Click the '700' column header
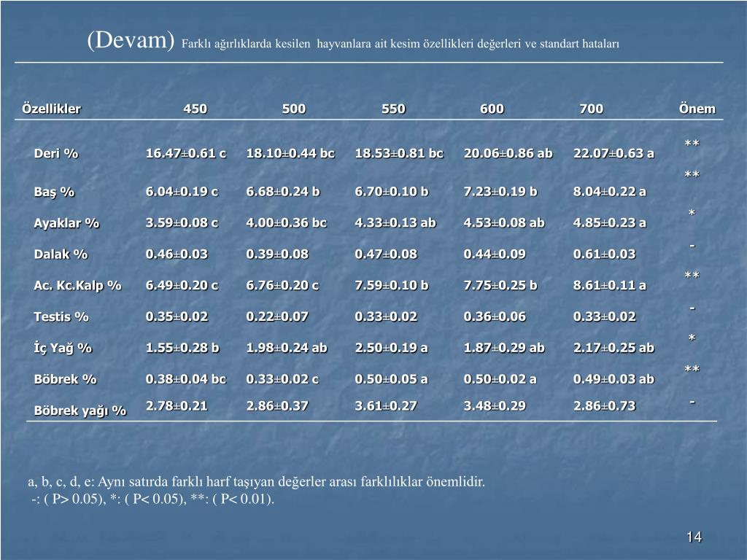Image resolution: width=747 pixels, height=560 pixels. 592,109
